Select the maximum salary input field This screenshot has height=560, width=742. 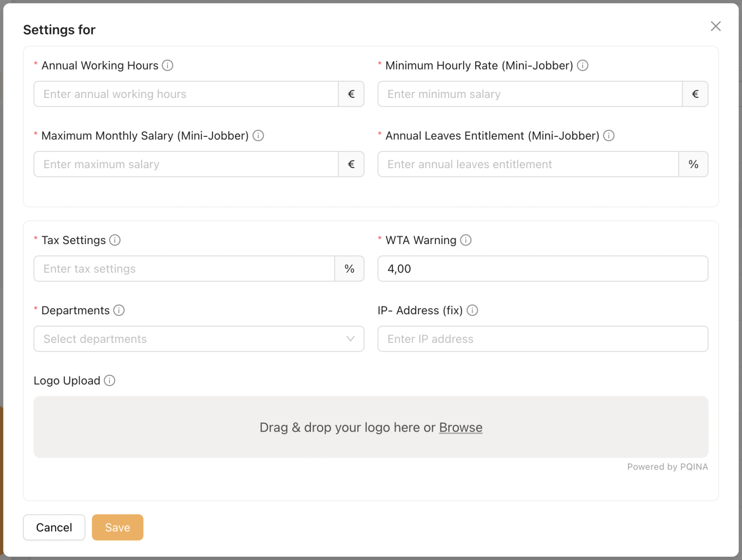tap(186, 164)
